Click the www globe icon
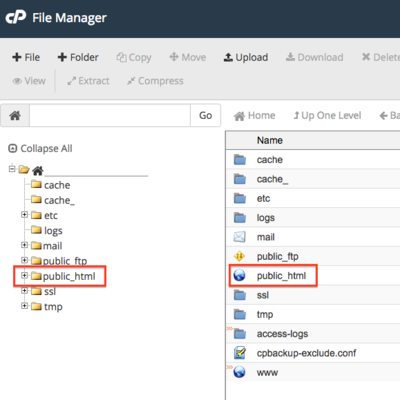The width and height of the screenshot is (400, 400). point(239,372)
